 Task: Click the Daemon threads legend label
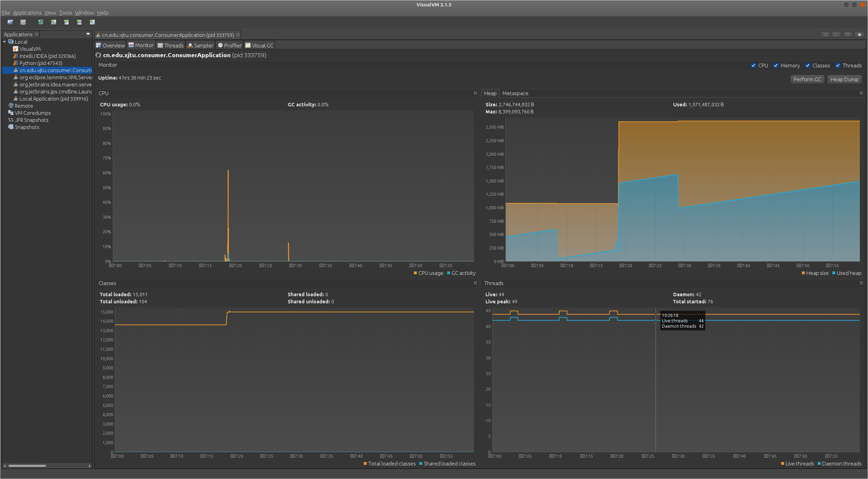click(x=842, y=464)
